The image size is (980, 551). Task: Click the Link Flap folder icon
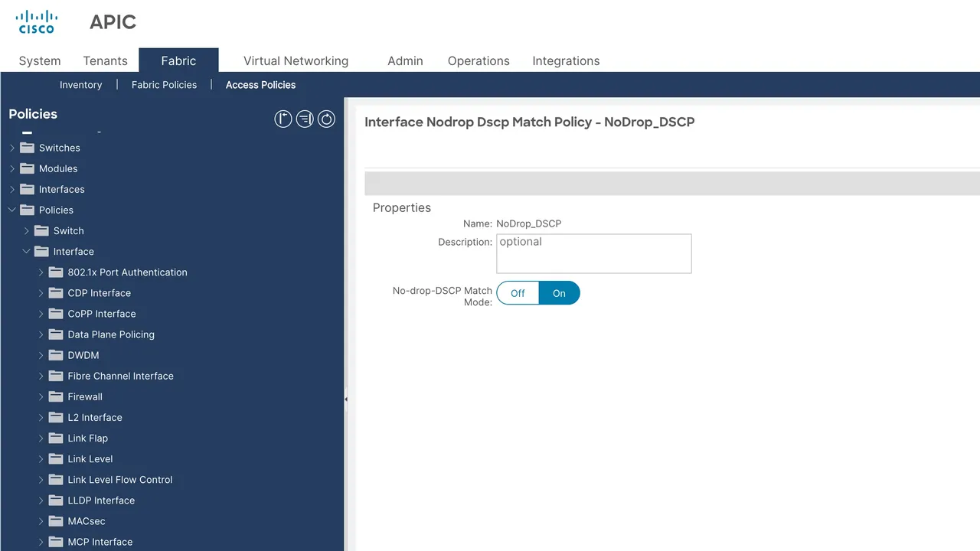(x=56, y=438)
